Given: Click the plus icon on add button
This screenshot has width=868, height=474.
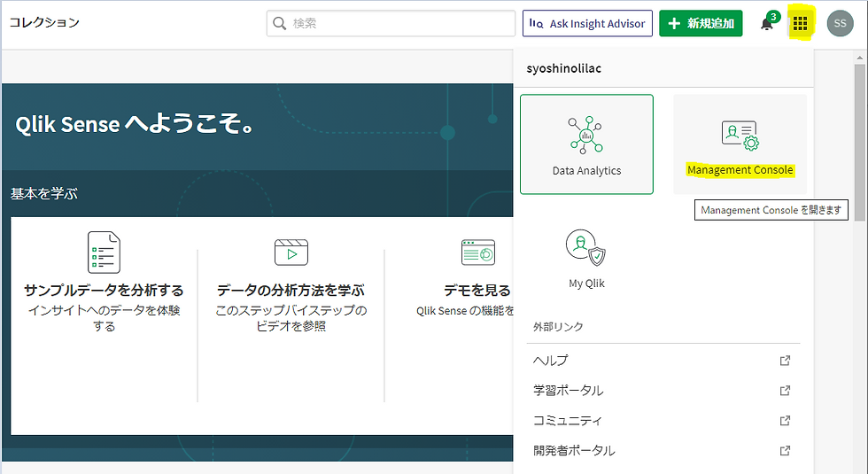Looking at the screenshot, I should 674,23.
